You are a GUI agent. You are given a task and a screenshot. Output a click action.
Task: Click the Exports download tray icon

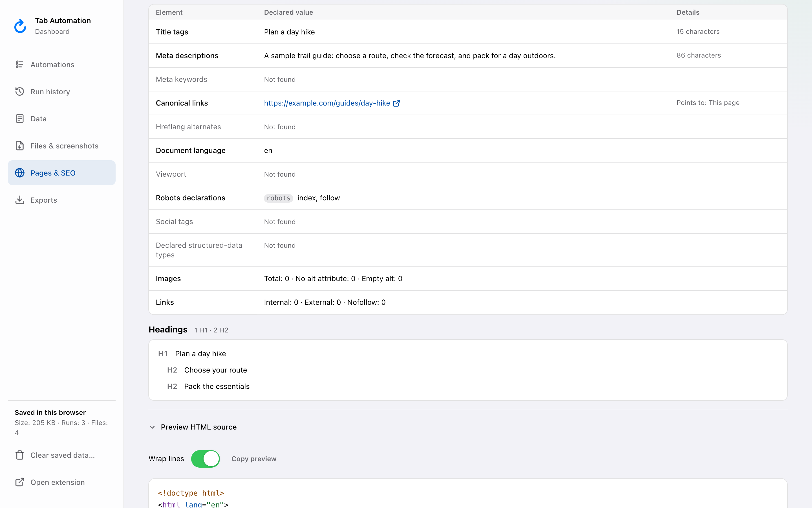(19, 200)
